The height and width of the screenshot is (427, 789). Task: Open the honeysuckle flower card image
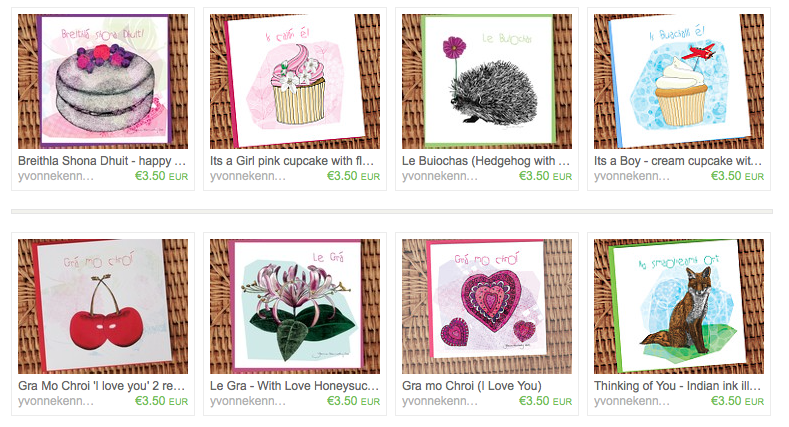pos(295,306)
